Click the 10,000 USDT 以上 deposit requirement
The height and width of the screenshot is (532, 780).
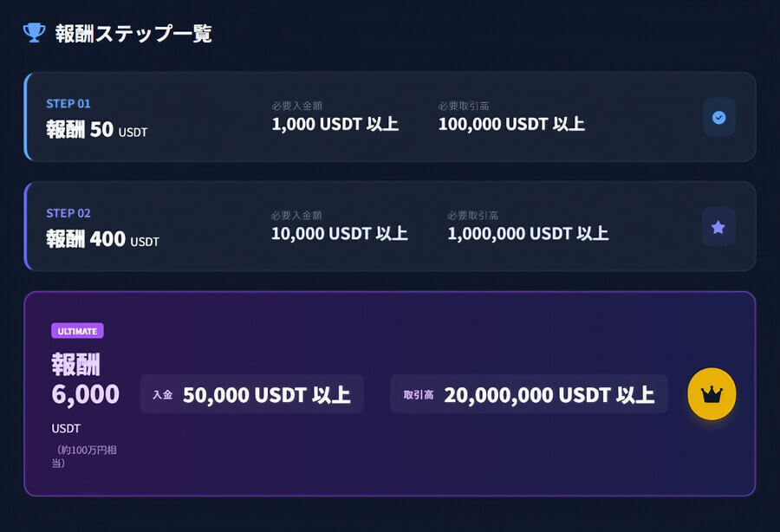(339, 233)
